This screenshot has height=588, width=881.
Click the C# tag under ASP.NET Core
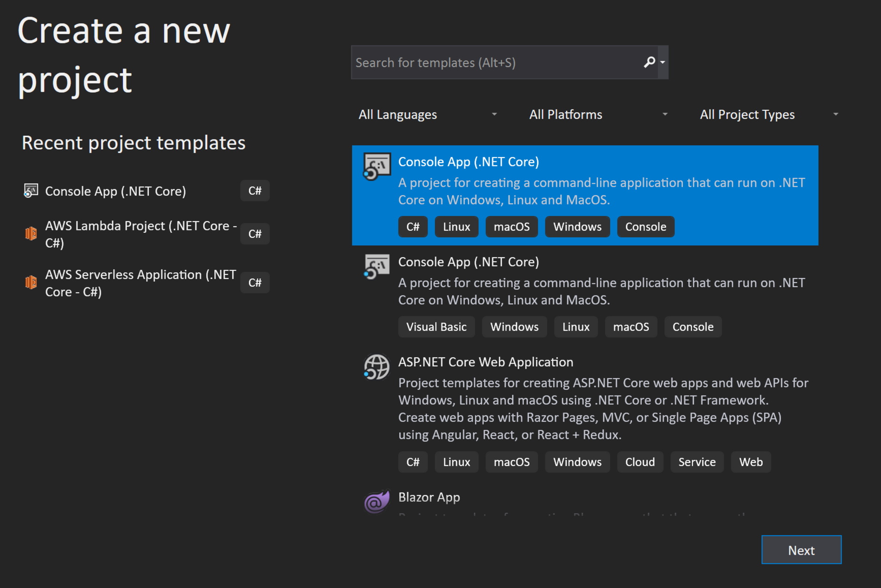tap(413, 462)
